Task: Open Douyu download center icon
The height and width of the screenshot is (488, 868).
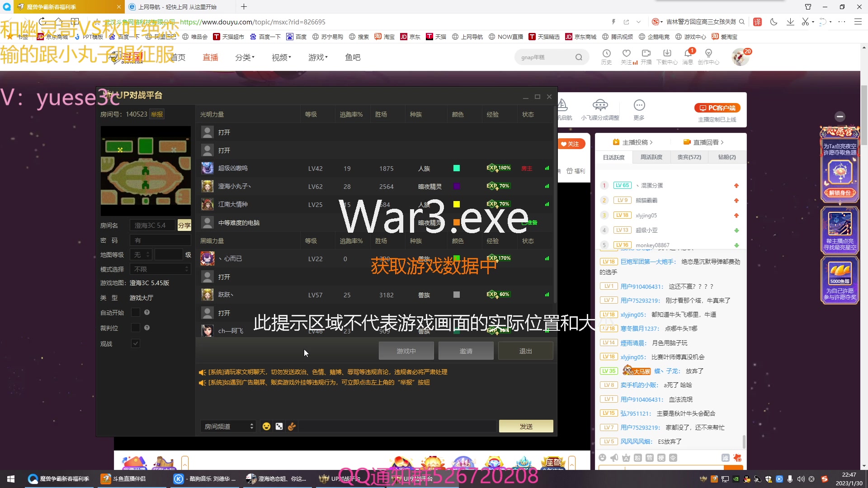Action: 667,54
